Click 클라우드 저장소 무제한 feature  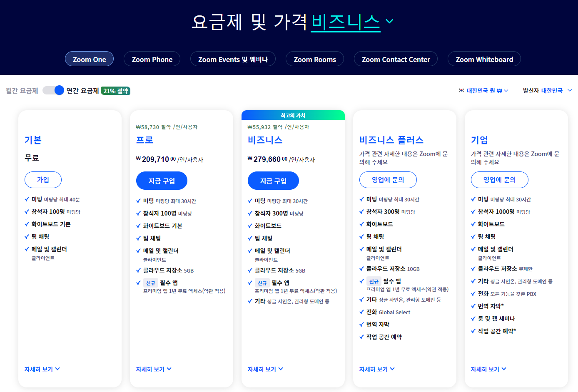505,269
